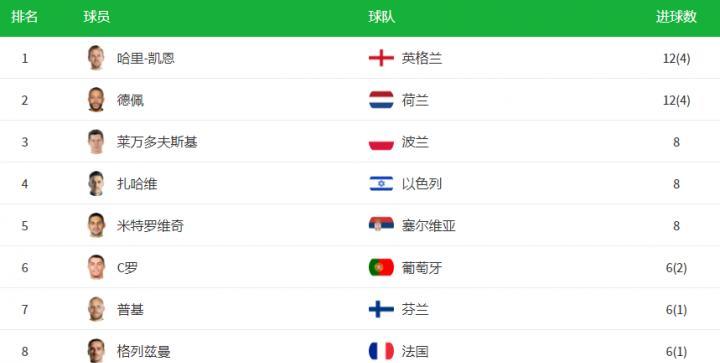
Task: Open 德佩 player photo
Action: [x=96, y=100]
